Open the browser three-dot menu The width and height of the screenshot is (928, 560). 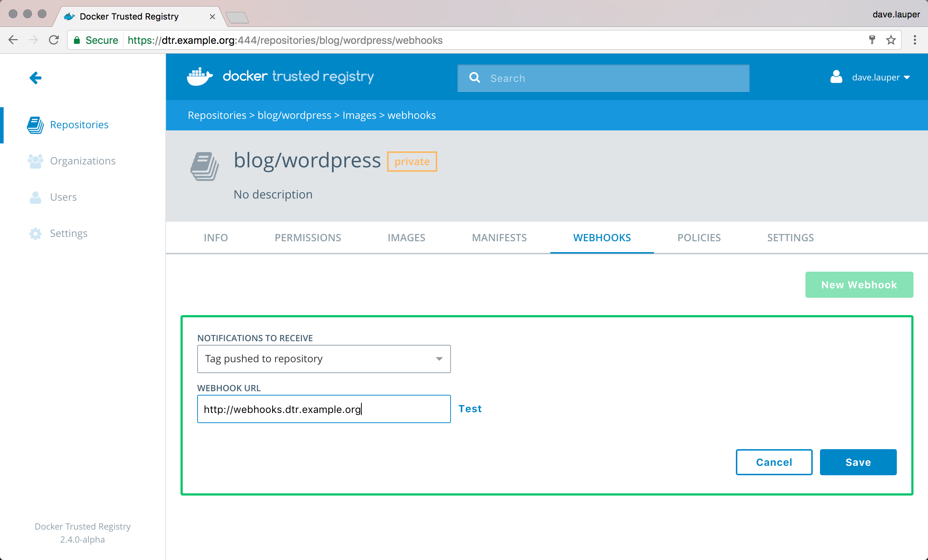click(x=915, y=40)
